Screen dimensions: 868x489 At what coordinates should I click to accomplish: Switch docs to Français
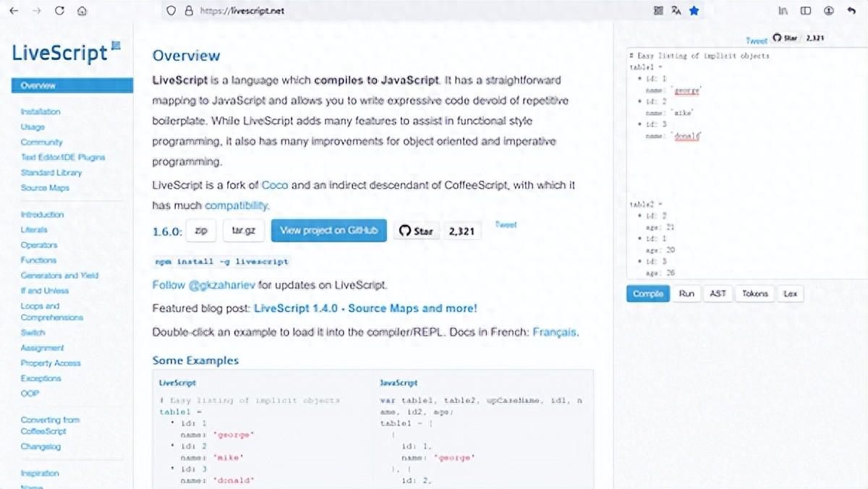pyautogui.click(x=554, y=332)
